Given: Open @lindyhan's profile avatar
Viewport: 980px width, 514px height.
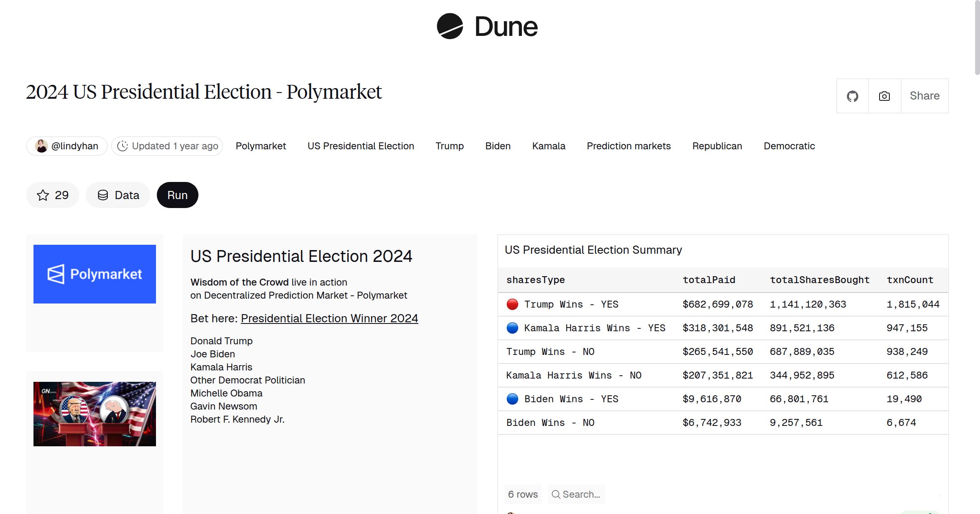Looking at the screenshot, I should coord(41,146).
